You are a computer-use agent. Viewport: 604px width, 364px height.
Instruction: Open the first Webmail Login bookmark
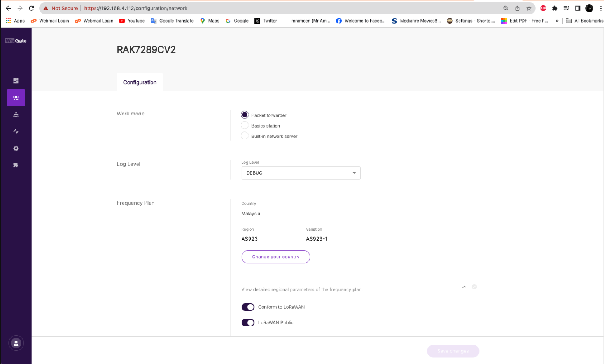tap(50, 21)
